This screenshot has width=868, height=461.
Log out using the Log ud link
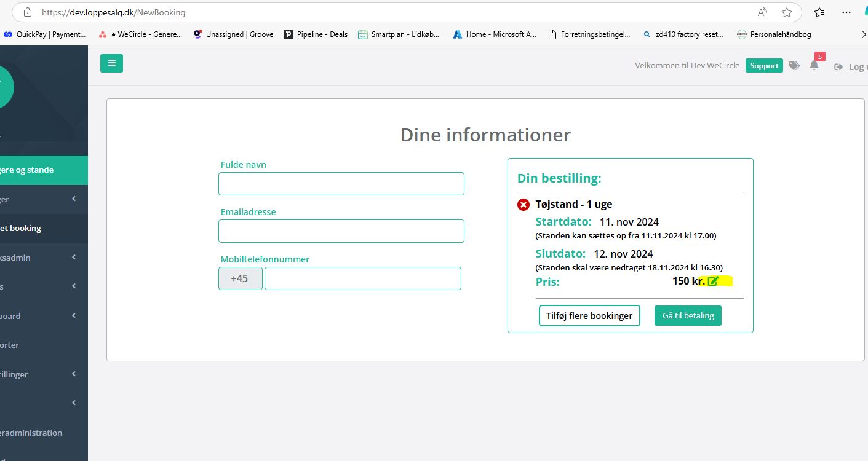coord(851,66)
